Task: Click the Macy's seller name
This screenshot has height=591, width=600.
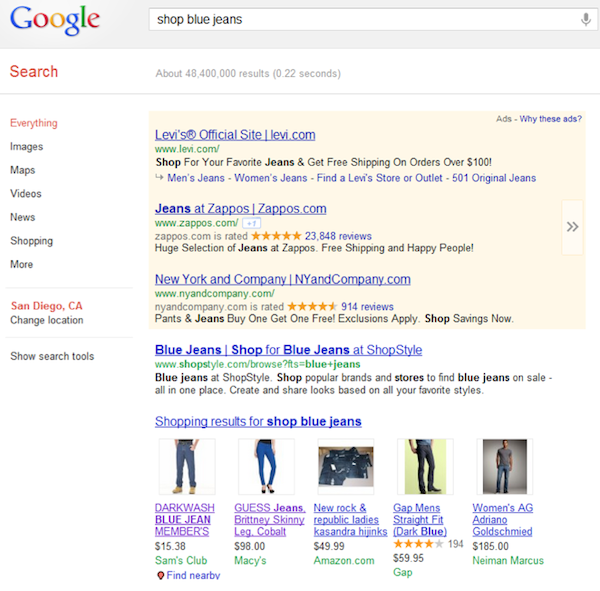Action: point(250,560)
